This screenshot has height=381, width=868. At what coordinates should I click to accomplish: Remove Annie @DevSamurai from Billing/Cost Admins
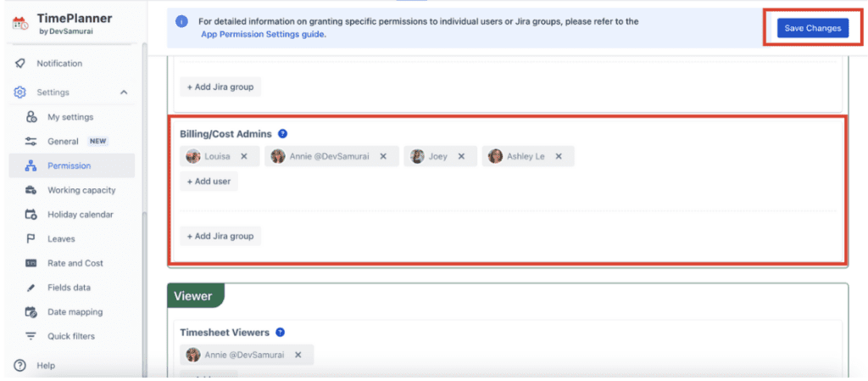tap(383, 157)
